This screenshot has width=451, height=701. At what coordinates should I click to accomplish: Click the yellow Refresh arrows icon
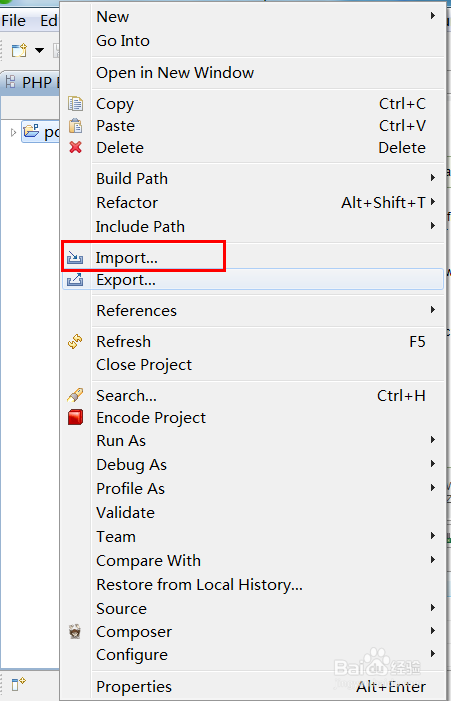pyautogui.click(x=75, y=342)
